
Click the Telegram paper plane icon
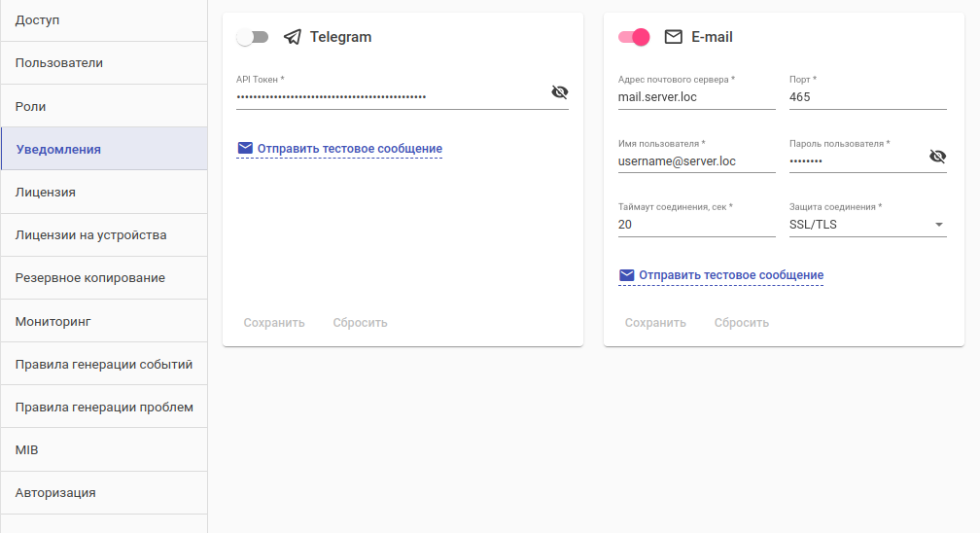point(293,37)
